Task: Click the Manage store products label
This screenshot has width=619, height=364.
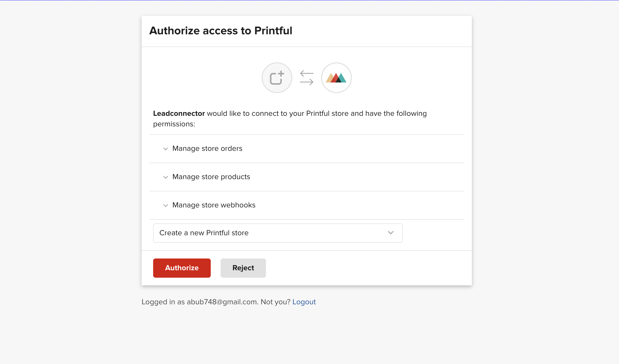Action: tap(211, 177)
